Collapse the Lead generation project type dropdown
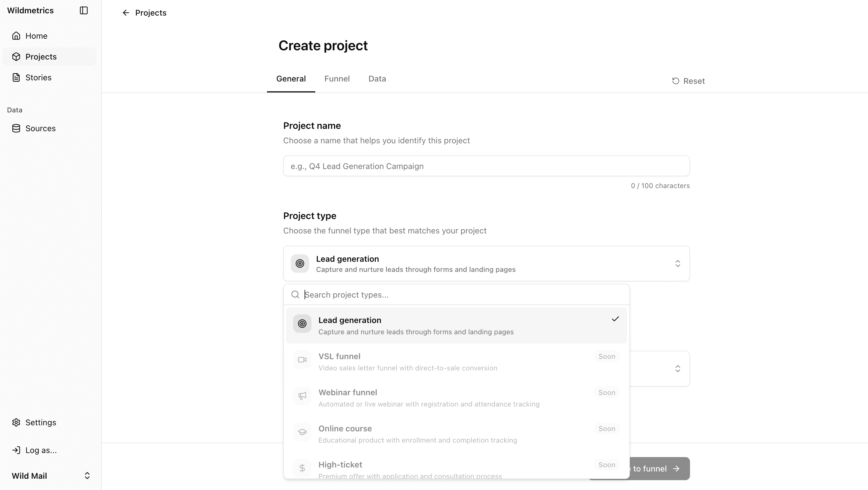The width and height of the screenshot is (868, 490). (678, 263)
